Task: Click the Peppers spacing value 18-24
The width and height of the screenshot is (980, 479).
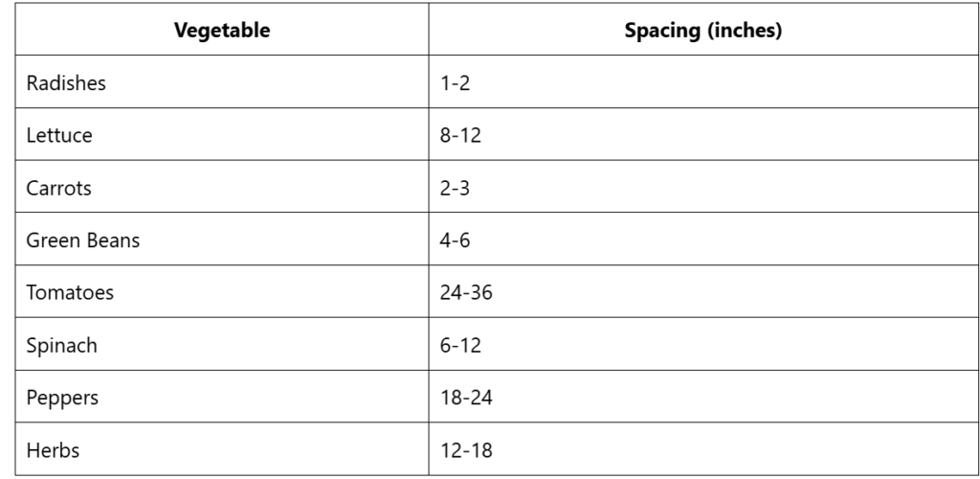Action: (x=465, y=397)
